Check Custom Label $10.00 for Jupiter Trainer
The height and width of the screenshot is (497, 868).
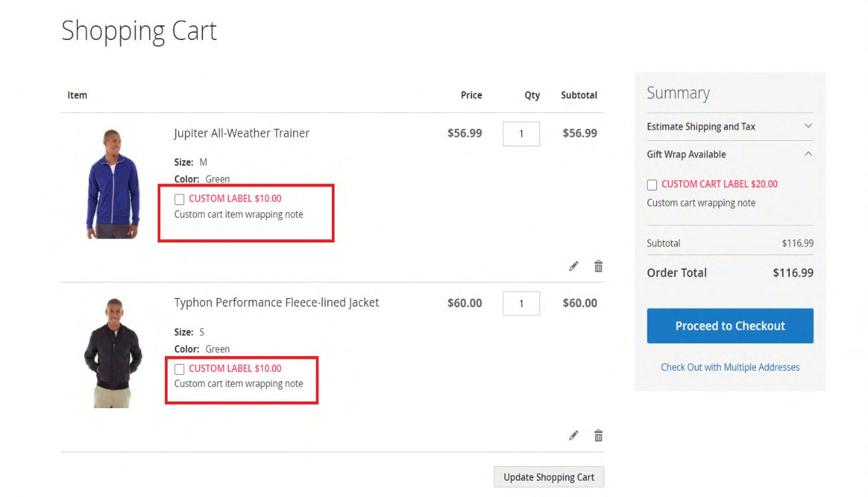pyautogui.click(x=180, y=199)
